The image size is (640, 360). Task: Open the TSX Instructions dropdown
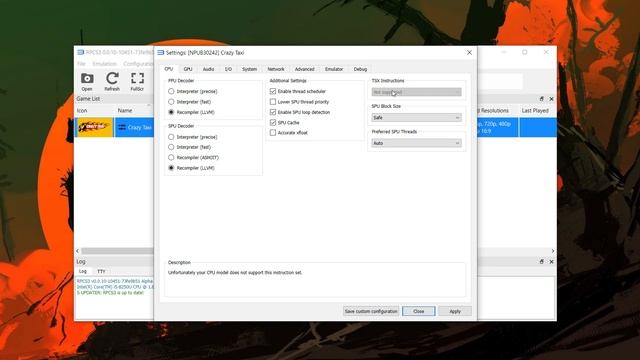(x=416, y=92)
